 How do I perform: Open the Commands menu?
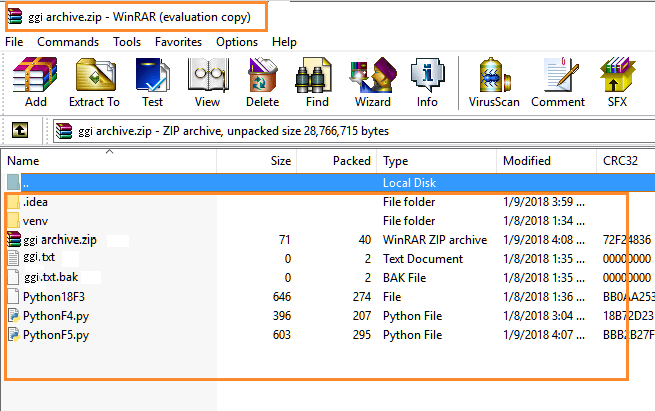68,42
